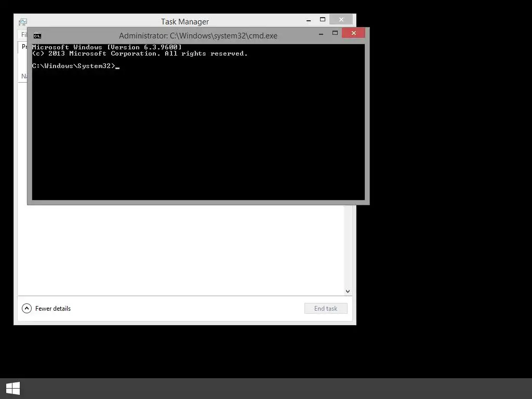
Task: Maximize the Task Manager window
Action: pyautogui.click(x=322, y=19)
